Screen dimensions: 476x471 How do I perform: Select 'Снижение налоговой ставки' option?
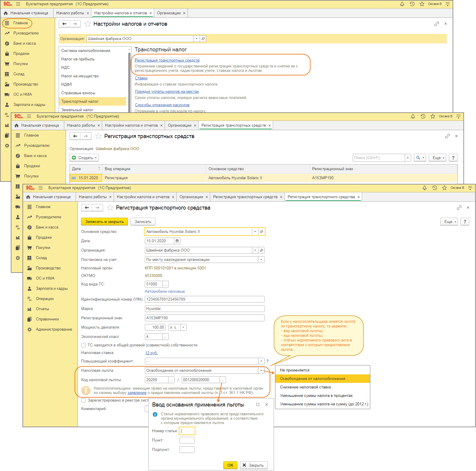coord(323,387)
